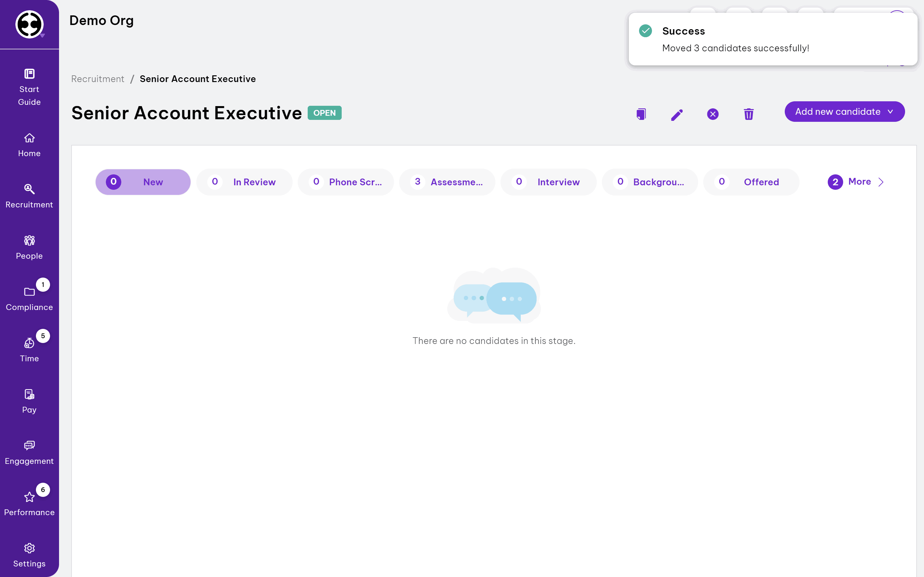Open organization switcher on the logo
This screenshot has width=924, height=577.
coord(30,24)
